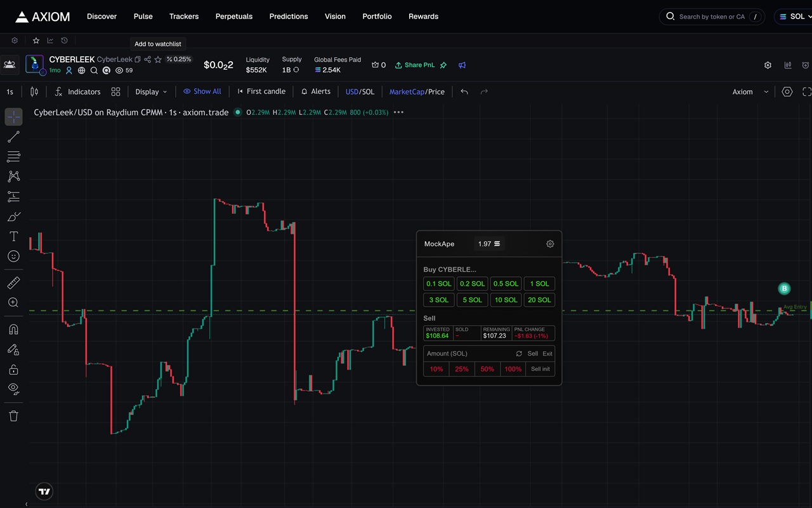812x508 pixels.
Task: Switch between MarketCap/Price display
Action: (417, 91)
